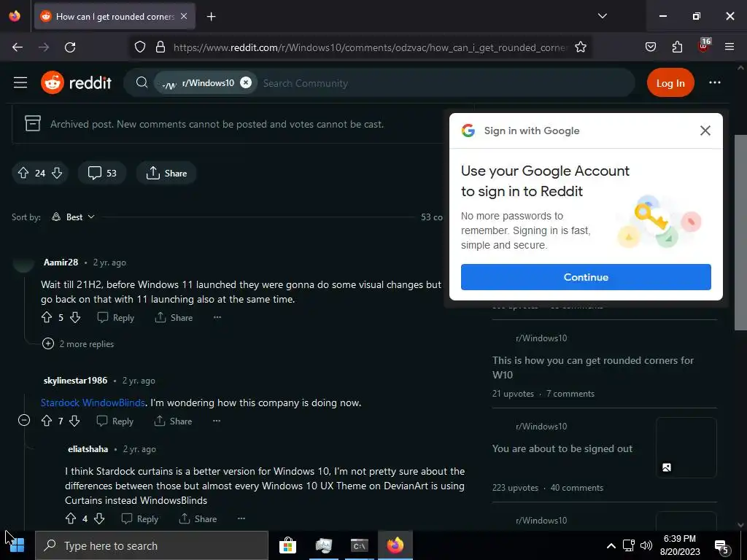Click the page vertical scrollbar thumb

[x=740, y=232]
